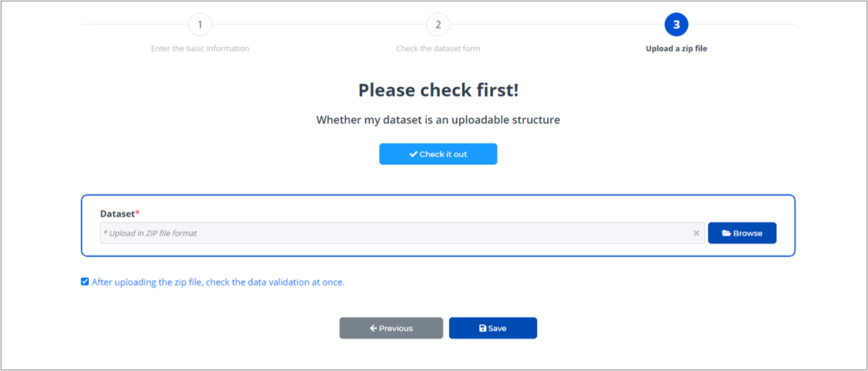The image size is (868, 371).
Task: Select the step 3 circle
Action: coord(676,24)
